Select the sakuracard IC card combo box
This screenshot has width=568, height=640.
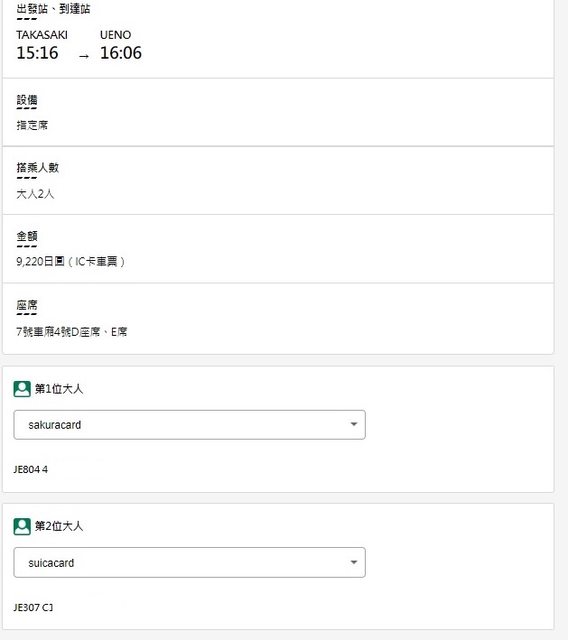189,425
